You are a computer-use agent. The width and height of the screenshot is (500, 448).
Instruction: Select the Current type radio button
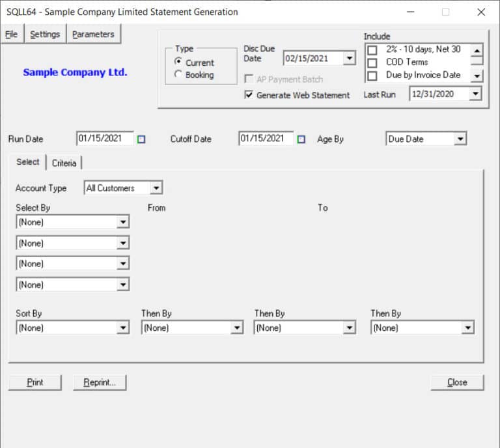[x=178, y=63]
